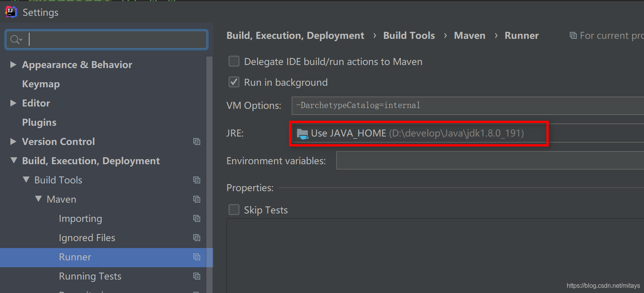Click the 'JRE:' label
This screenshot has width=644, height=293.
(x=235, y=133)
